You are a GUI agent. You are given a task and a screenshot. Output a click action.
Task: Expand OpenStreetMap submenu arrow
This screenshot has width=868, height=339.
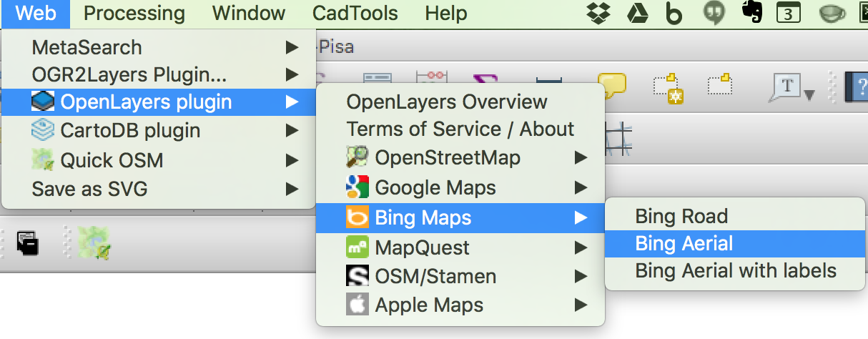(x=581, y=157)
